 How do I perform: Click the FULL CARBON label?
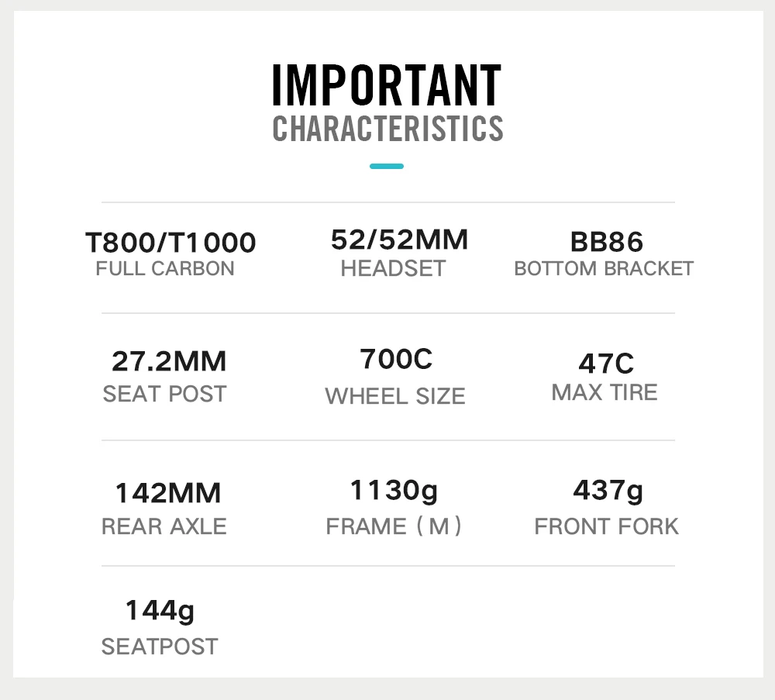pyautogui.click(x=164, y=269)
